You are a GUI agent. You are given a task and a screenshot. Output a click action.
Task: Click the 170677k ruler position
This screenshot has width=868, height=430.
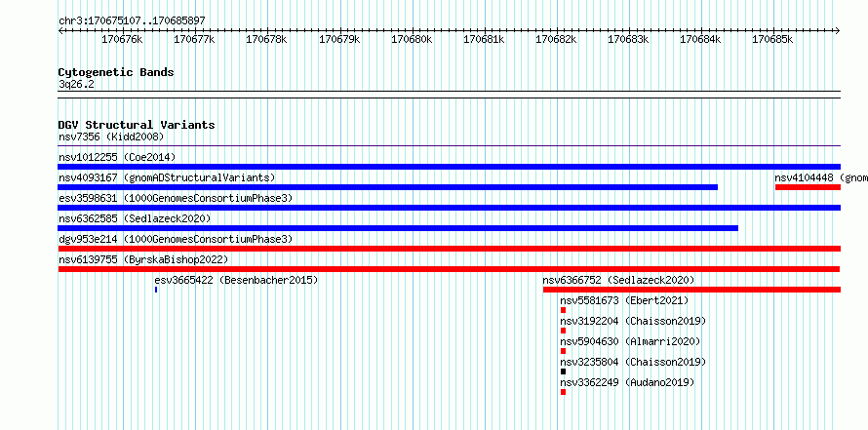tap(194, 39)
